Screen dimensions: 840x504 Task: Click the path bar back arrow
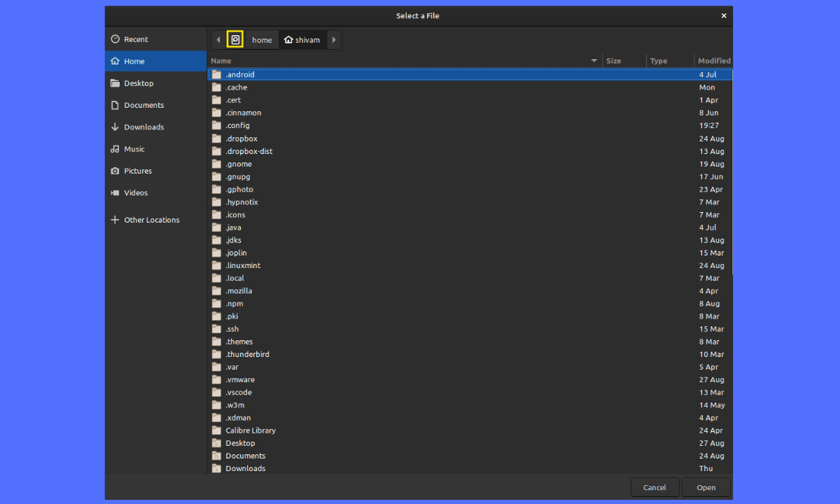pyautogui.click(x=218, y=40)
